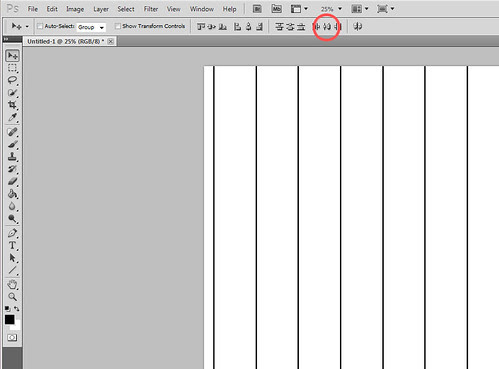Choose the Path Selection tool

[12, 258]
